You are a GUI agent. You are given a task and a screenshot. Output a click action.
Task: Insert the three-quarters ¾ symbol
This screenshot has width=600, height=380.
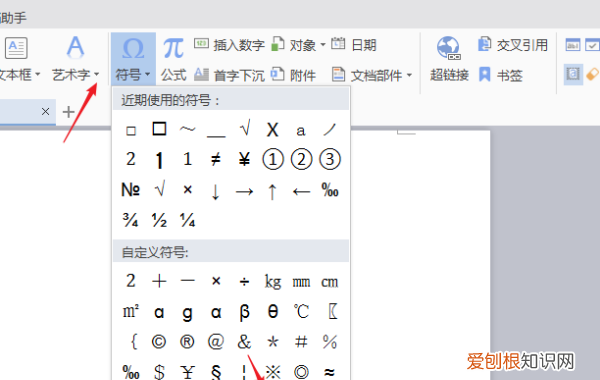(130, 220)
